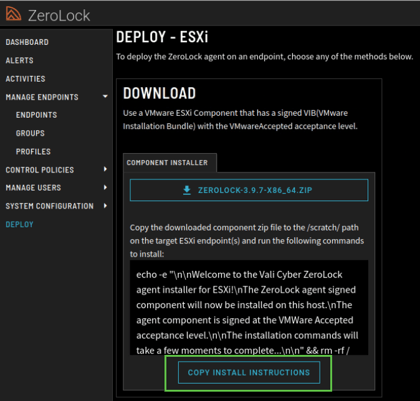Viewport: 420px width, 401px height.
Task: Open Groups submenu item
Action: pyautogui.click(x=30, y=133)
